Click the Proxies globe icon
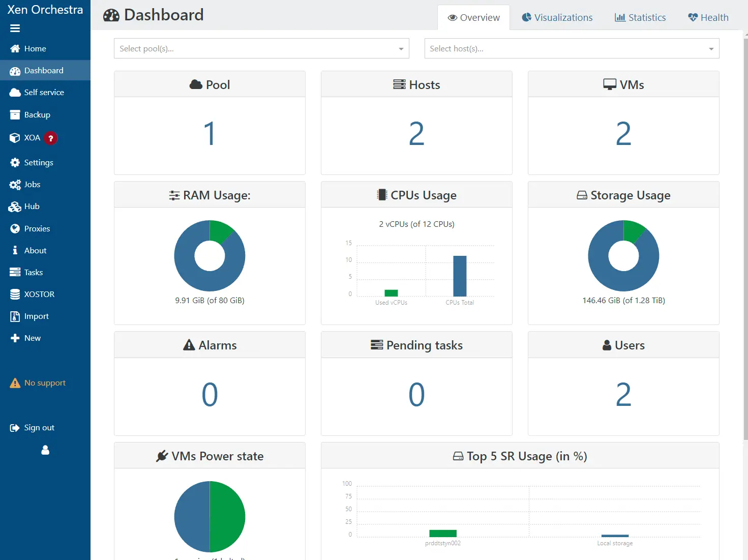Viewport: 748px width, 560px height. tap(15, 229)
